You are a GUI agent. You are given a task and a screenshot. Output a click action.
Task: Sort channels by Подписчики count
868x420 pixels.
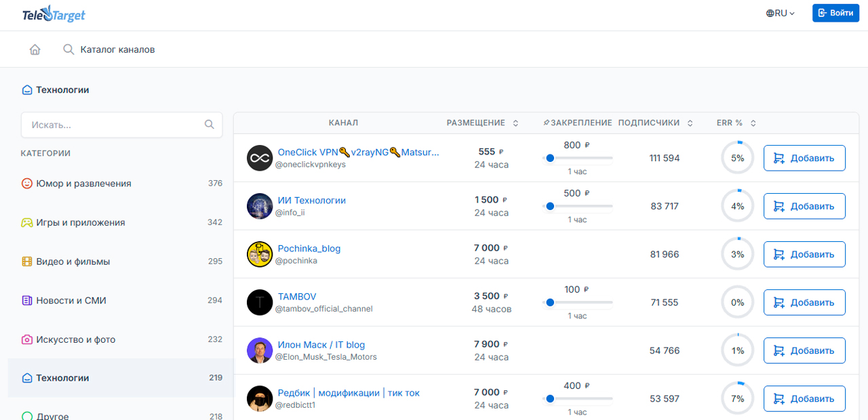click(656, 123)
